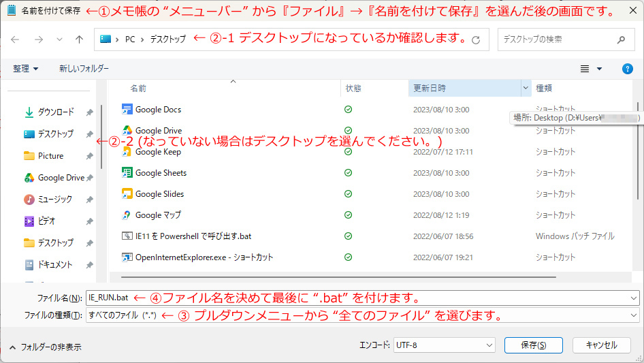
Task: Go up one folder level
Action: (x=79, y=40)
